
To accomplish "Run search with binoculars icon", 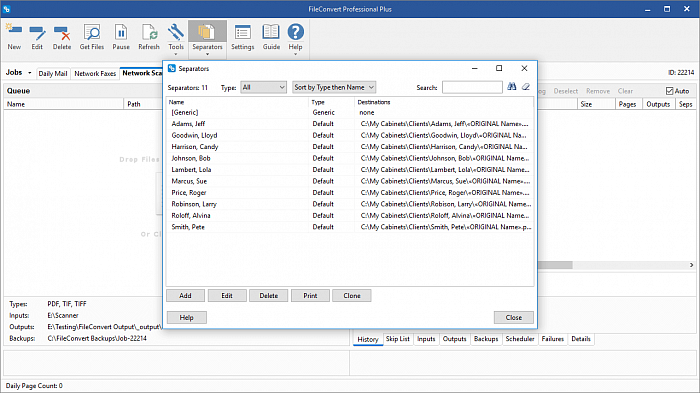I will 512,87.
